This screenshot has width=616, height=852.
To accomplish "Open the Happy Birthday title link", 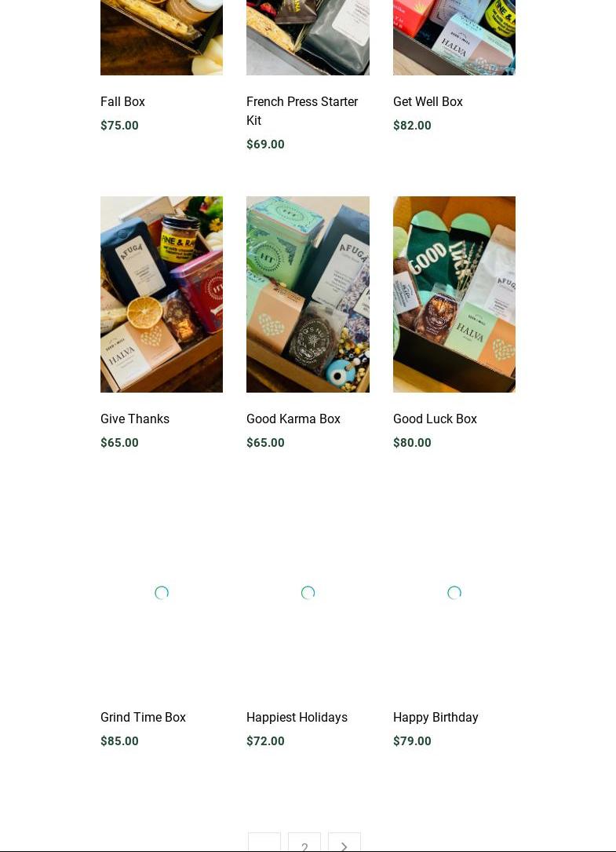I will pyautogui.click(x=436, y=717).
